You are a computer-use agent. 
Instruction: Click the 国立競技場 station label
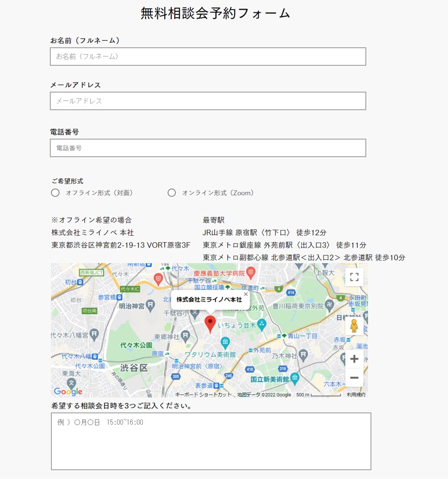point(209,287)
